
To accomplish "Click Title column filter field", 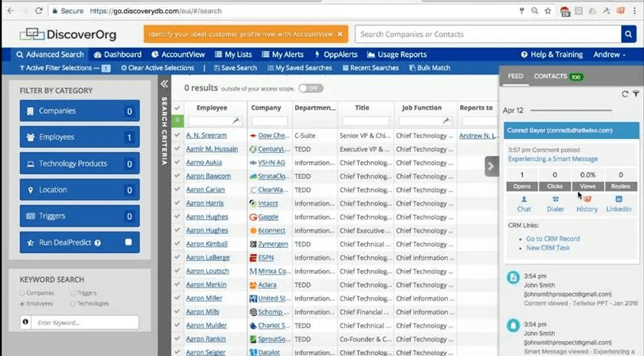I will click(366, 121).
